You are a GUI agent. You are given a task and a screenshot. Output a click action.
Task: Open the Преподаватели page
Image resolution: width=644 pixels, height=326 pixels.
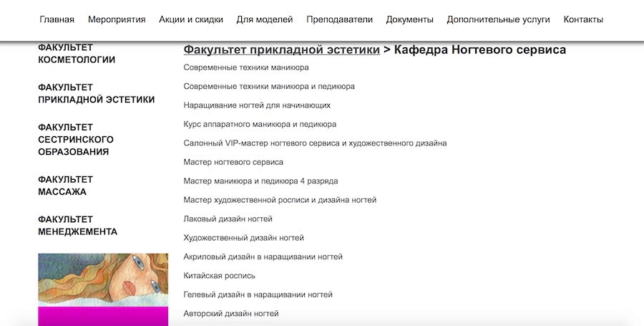coord(339,19)
